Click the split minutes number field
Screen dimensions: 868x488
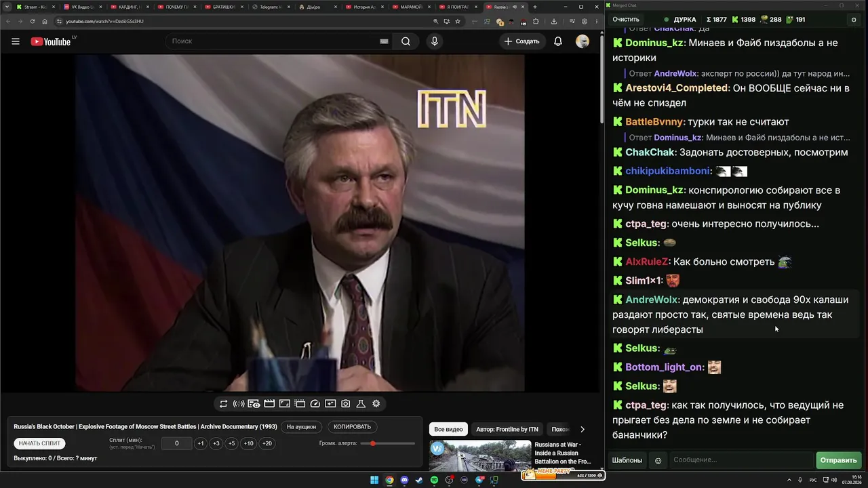[x=177, y=443]
